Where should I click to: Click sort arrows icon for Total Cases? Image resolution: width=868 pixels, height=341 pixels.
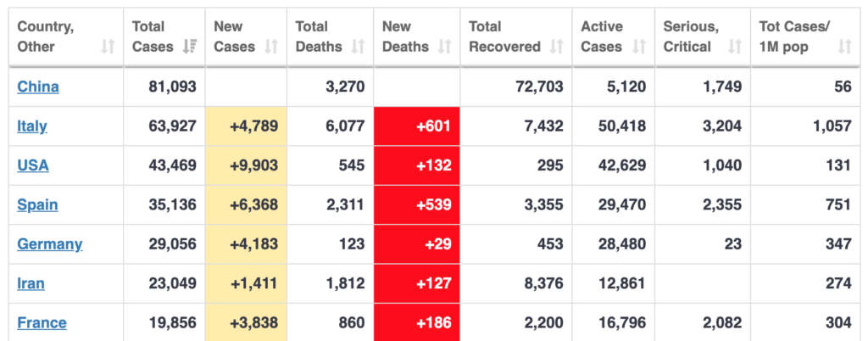point(191,47)
